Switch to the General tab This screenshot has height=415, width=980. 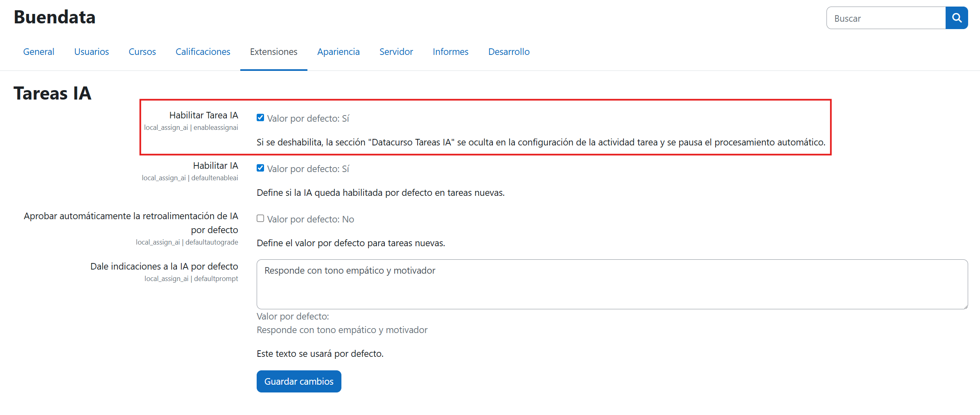38,52
